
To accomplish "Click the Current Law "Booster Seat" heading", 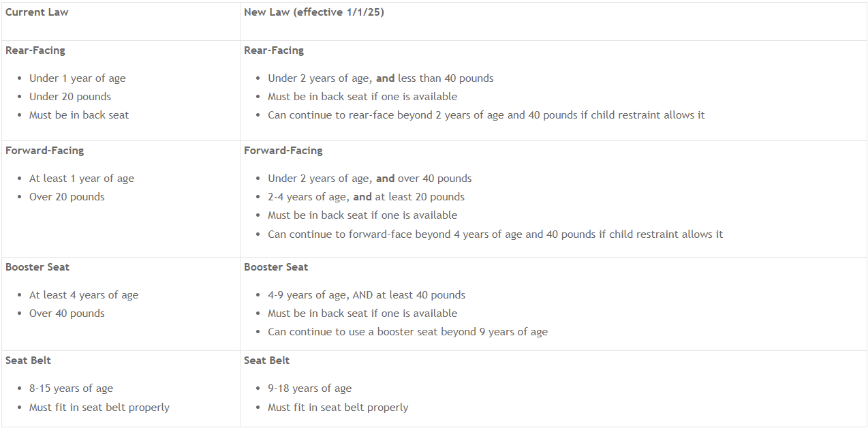I will point(37,267).
